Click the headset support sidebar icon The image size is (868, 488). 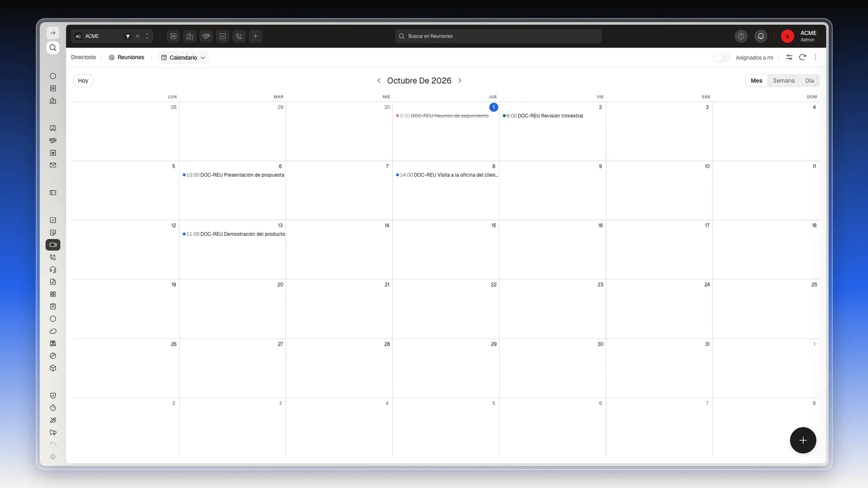pos(53,270)
